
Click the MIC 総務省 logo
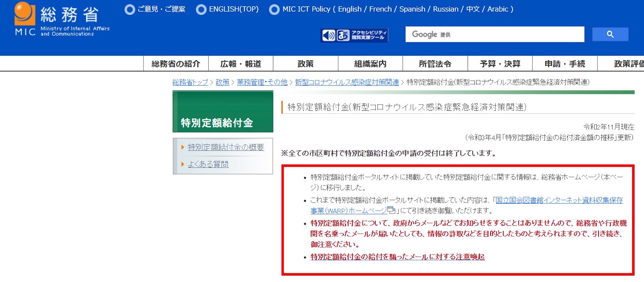click(62, 19)
